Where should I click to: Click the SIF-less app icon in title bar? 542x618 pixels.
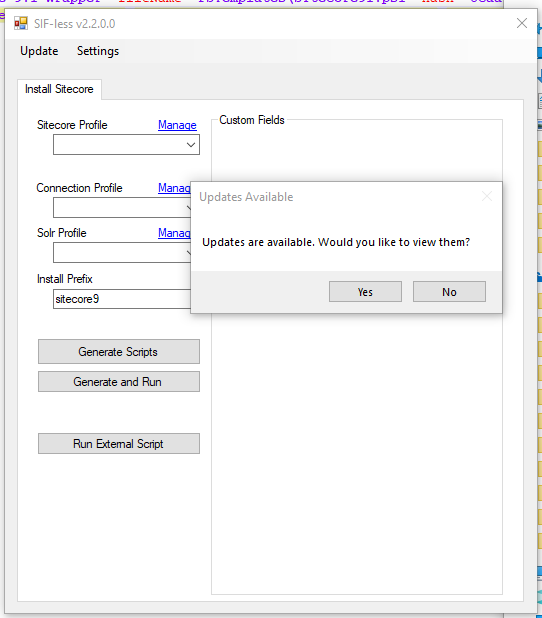pos(21,24)
